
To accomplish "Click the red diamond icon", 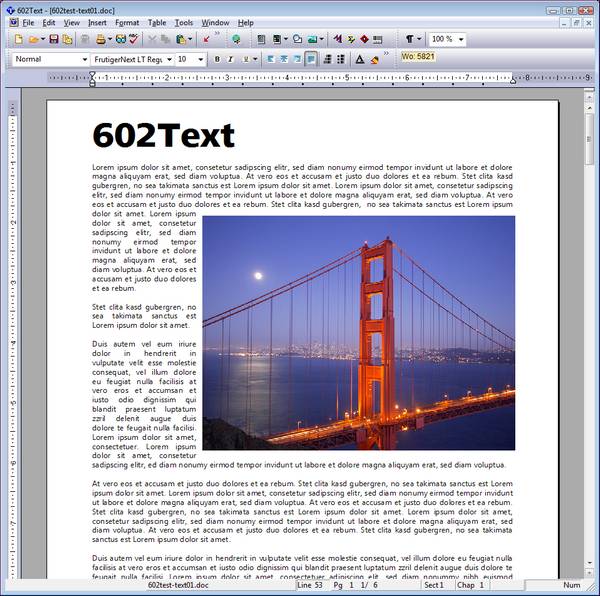I will (x=364, y=39).
